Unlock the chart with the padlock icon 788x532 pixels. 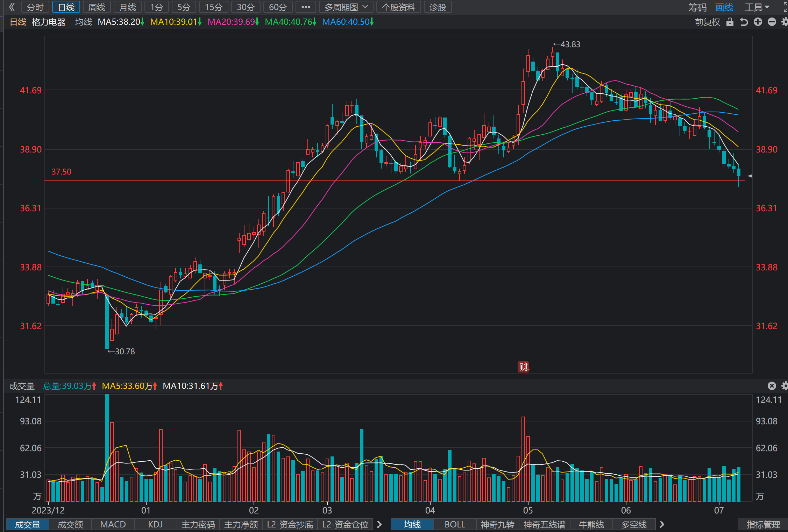[x=730, y=22]
